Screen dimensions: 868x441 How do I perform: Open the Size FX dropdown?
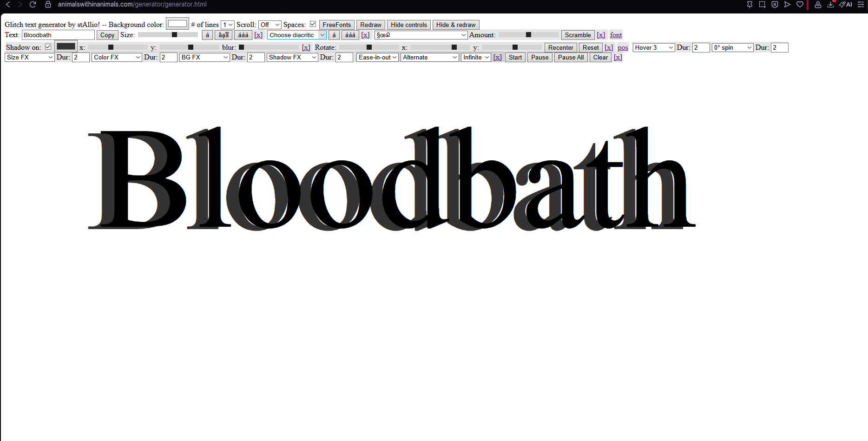coord(30,58)
